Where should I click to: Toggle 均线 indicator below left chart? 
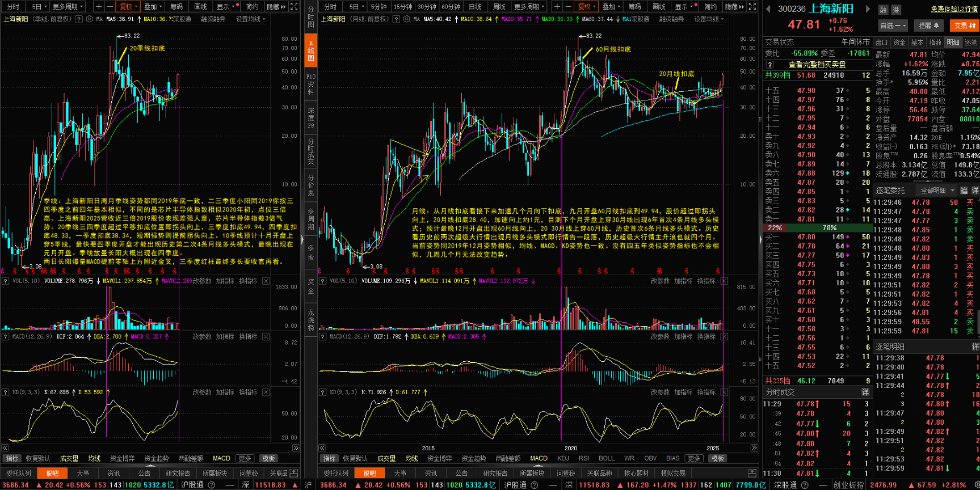pos(94,458)
